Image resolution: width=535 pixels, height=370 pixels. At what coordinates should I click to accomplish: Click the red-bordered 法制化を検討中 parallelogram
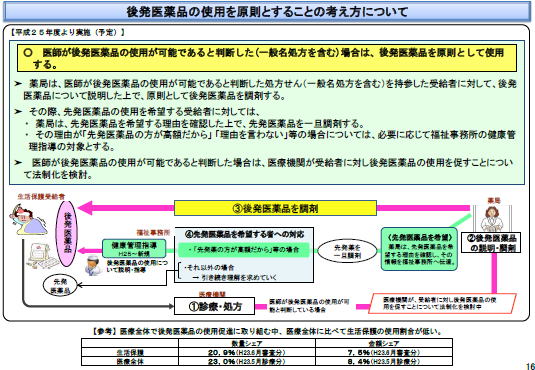click(442, 303)
